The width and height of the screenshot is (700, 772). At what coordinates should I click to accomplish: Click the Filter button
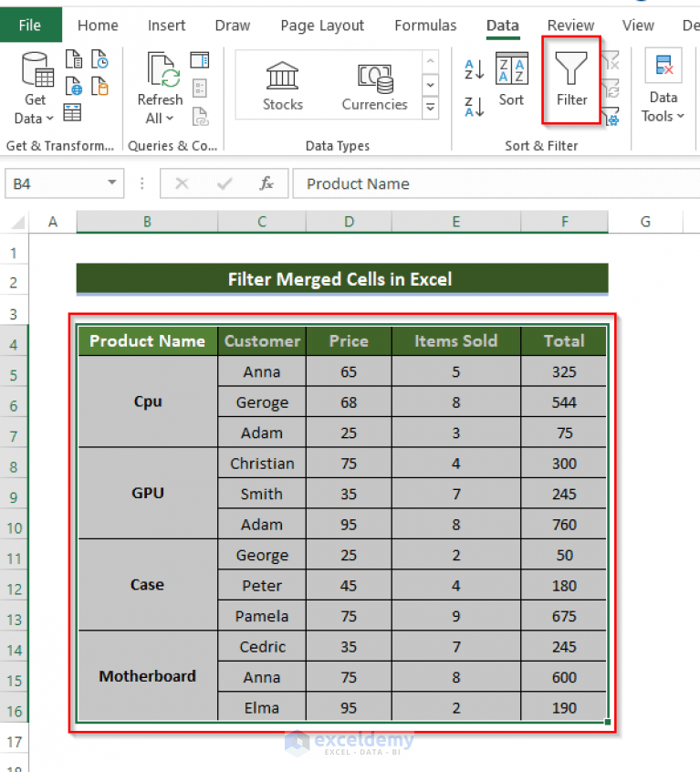click(571, 79)
